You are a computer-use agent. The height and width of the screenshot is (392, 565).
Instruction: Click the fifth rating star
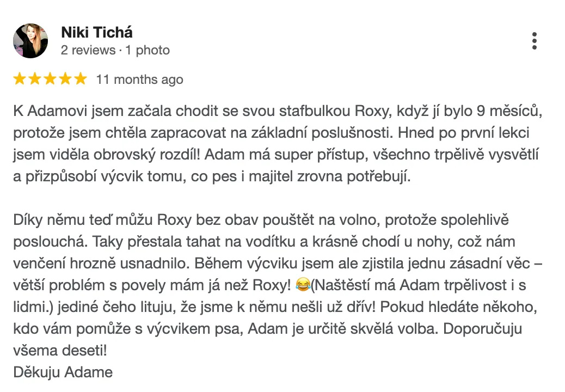pos(81,79)
